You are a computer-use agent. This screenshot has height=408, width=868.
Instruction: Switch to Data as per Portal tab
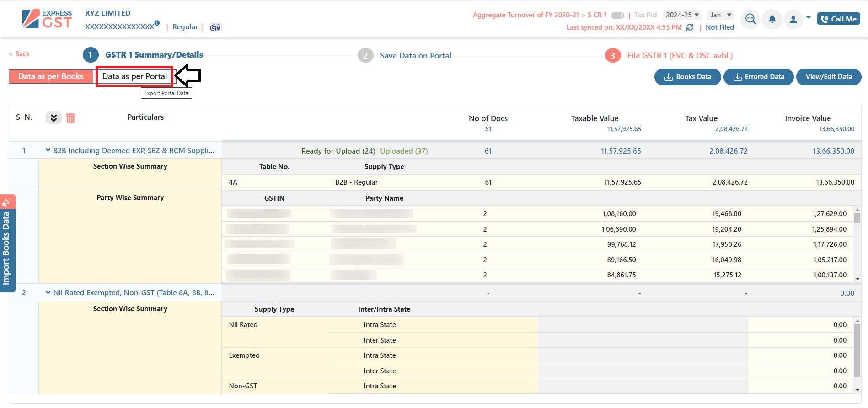pyautogui.click(x=134, y=76)
